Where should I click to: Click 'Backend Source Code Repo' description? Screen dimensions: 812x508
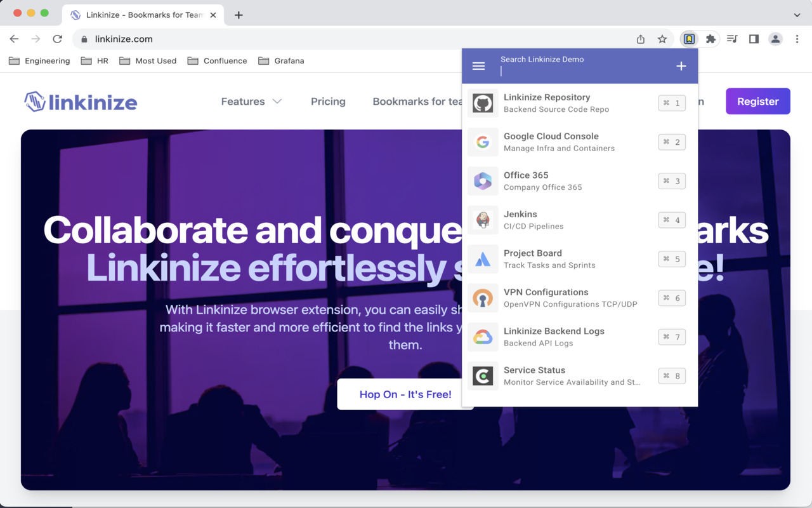[556, 109]
